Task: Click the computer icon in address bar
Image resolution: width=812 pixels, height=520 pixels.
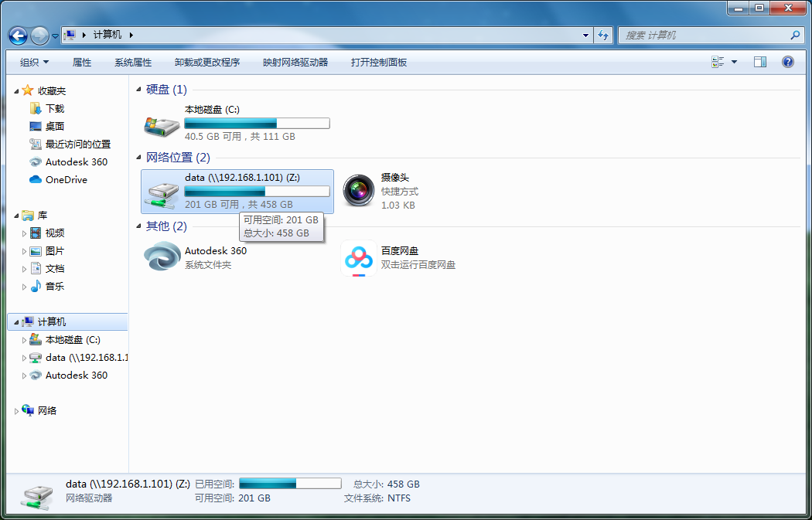Action: [x=70, y=36]
